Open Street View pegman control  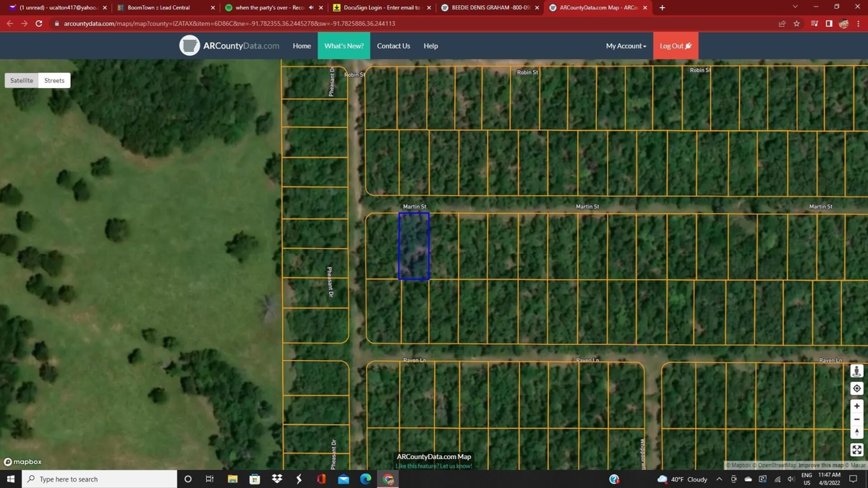pyautogui.click(x=856, y=371)
